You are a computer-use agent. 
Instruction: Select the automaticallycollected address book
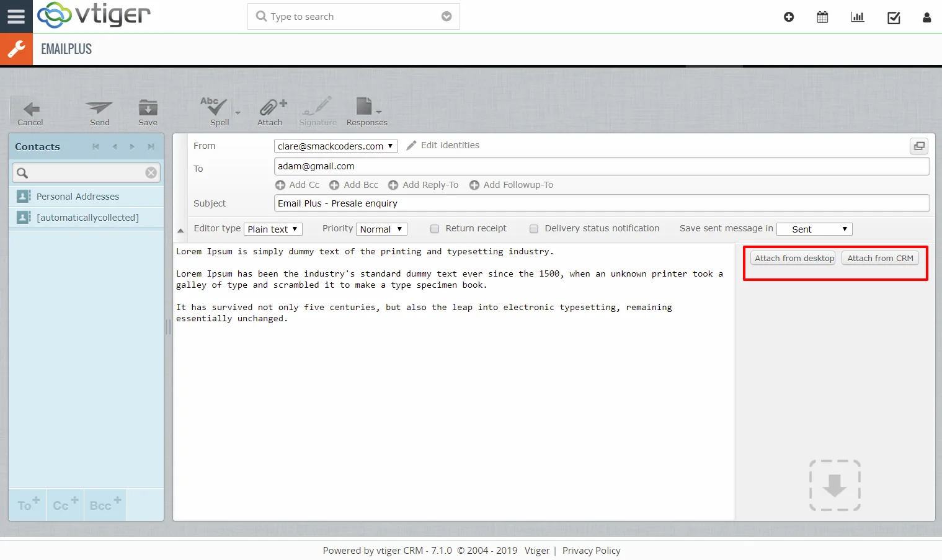(x=87, y=218)
